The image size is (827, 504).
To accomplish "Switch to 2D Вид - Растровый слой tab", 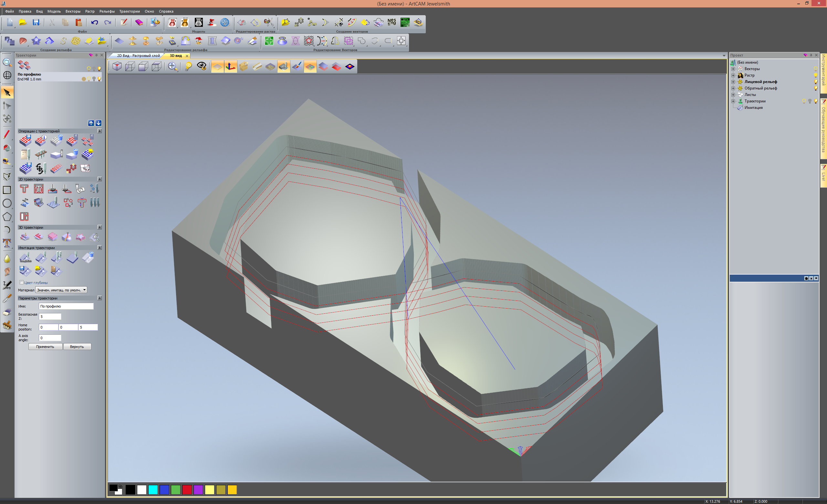I will [x=138, y=56].
